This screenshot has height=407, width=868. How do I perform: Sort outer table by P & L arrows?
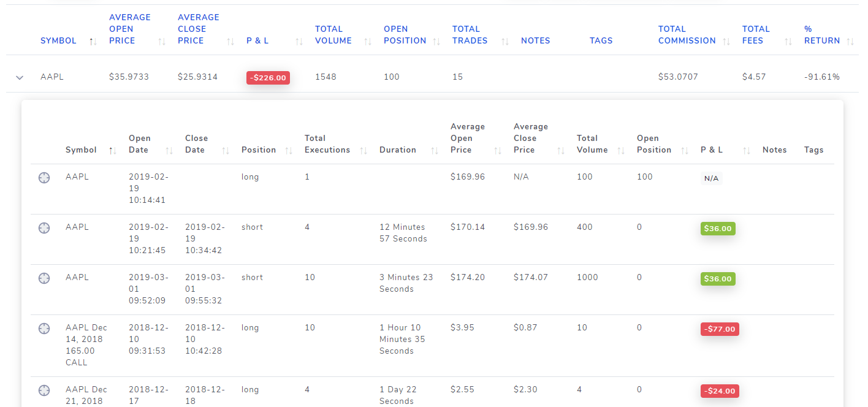click(x=299, y=41)
